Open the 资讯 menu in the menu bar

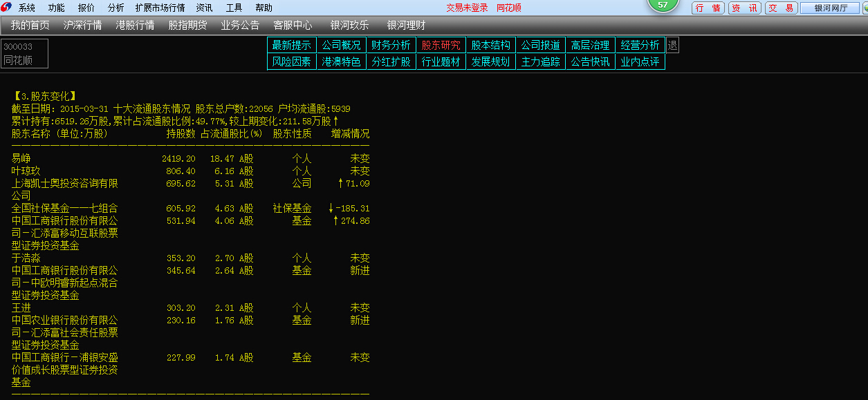click(204, 8)
